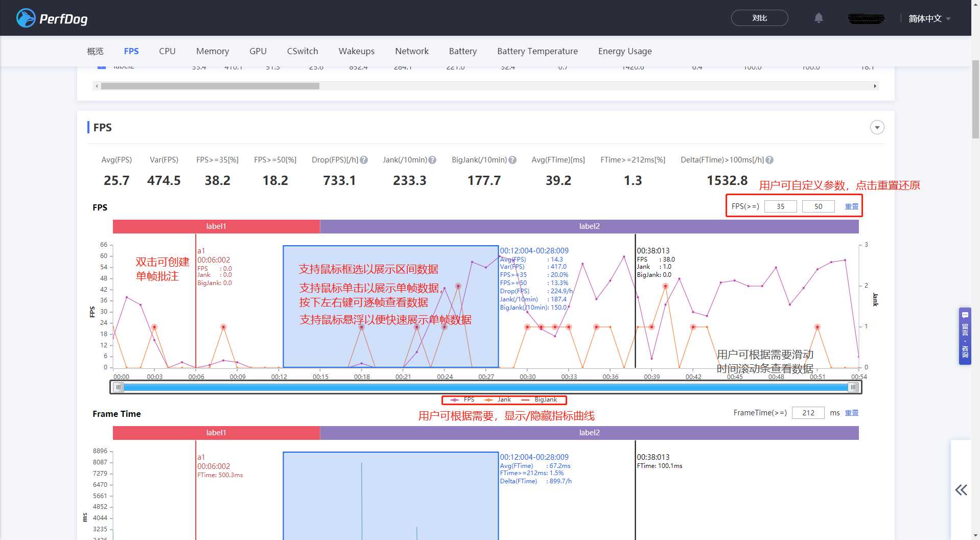Switch to the 概览 tab
This screenshot has width=980, height=540.
click(x=95, y=51)
